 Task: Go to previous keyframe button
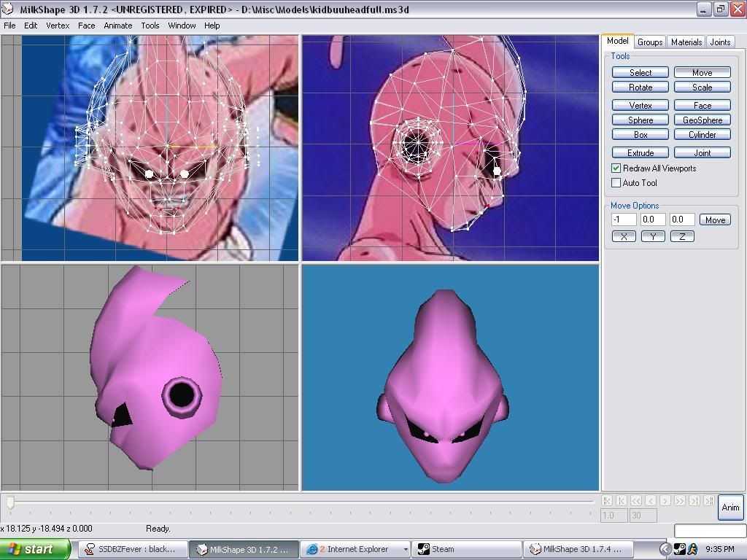(622, 500)
